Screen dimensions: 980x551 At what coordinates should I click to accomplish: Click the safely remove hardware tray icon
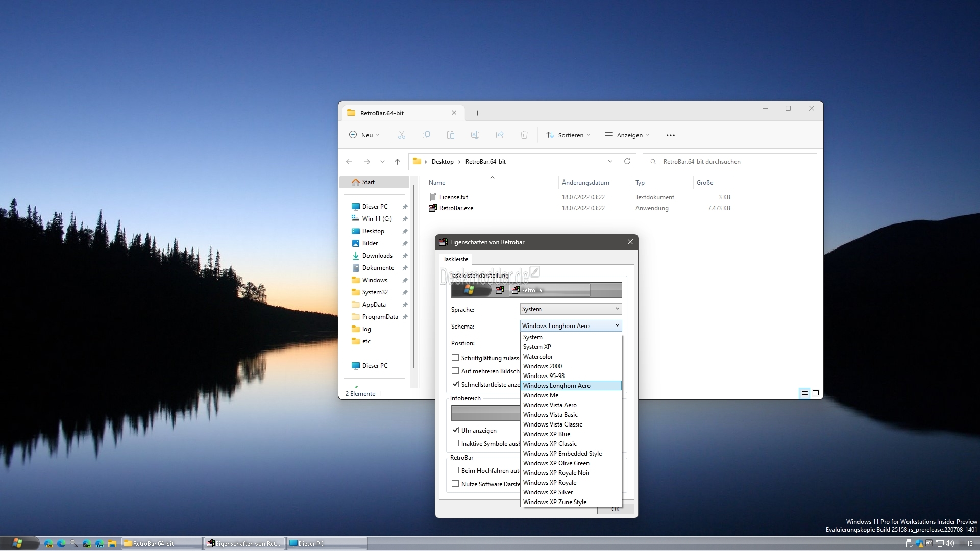pos(909,544)
